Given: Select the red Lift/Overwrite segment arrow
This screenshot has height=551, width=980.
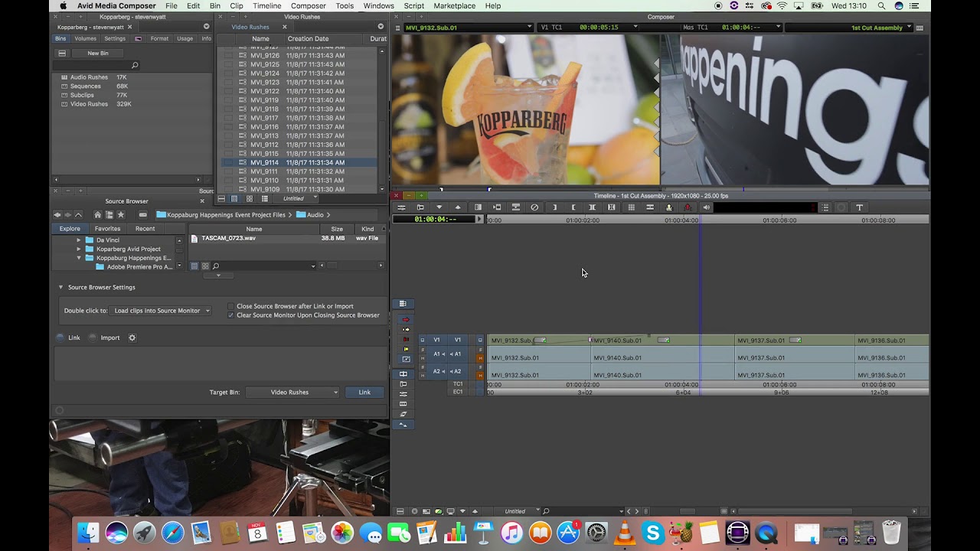Looking at the screenshot, I should (406, 320).
